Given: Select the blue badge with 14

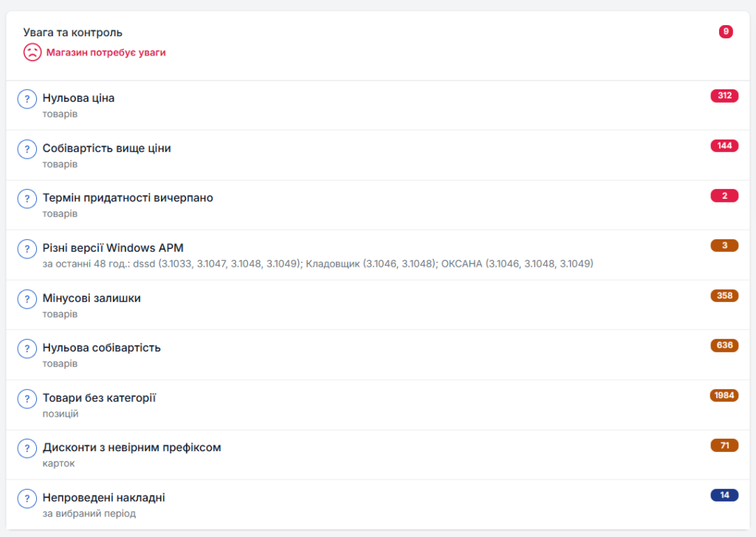Looking at the screenshot, I should 724,495.
